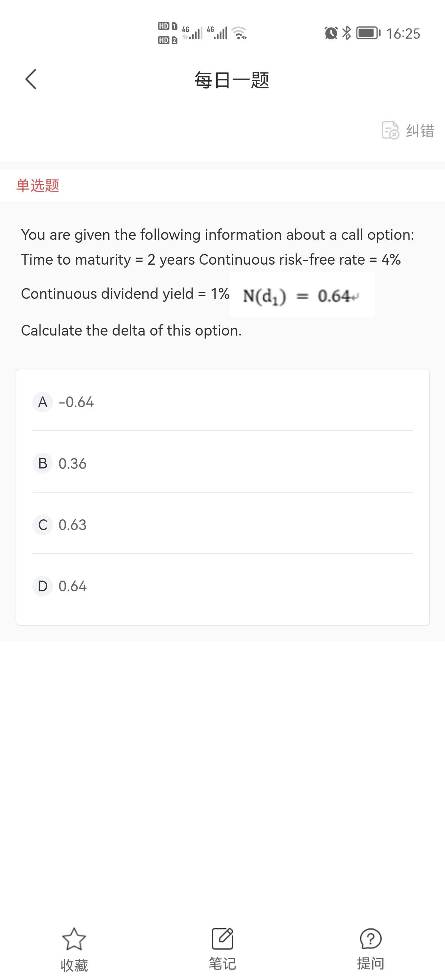This screenshot has height=980, width=445.
Task: Tap the 0.36 answer text
Action: [73, 463]
